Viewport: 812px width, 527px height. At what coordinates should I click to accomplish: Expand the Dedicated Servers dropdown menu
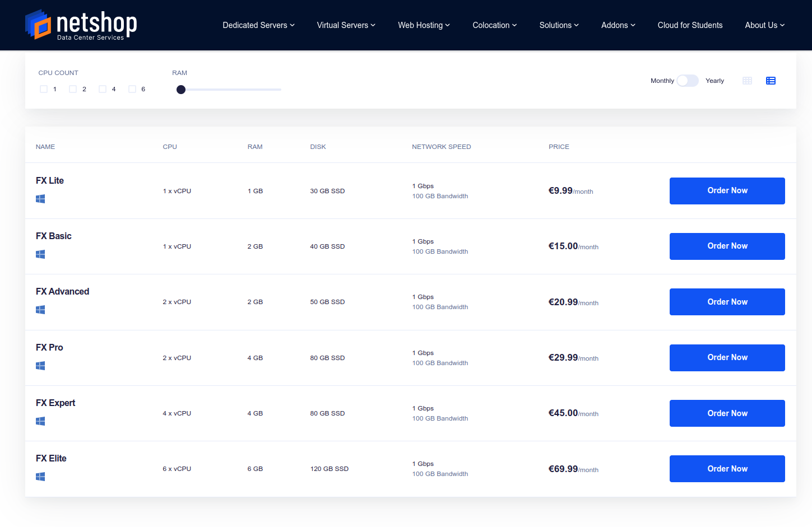(x=258, y=25)
